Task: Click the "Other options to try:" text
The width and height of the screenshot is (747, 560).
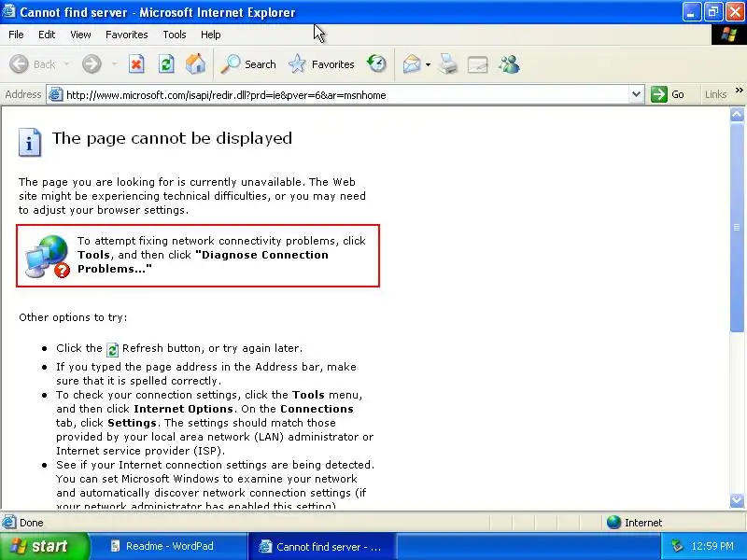Action: [x=73, y=317]
